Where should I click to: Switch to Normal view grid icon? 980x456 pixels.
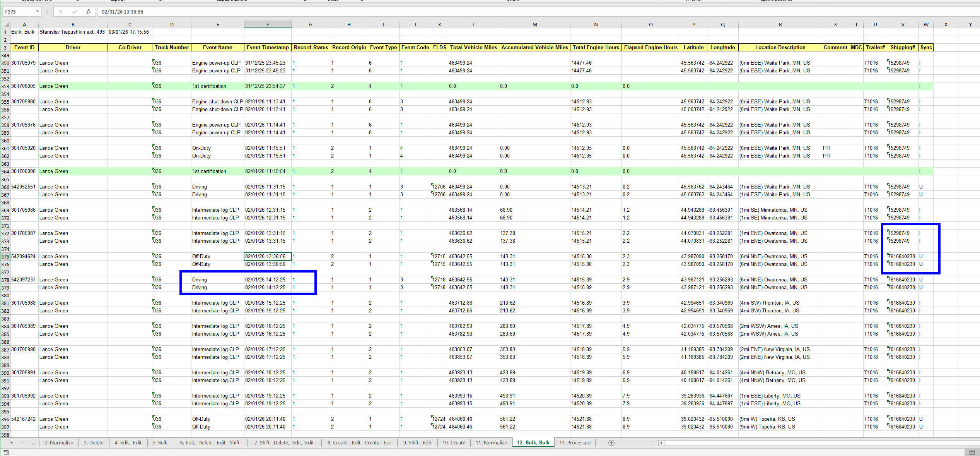[x=971, y=452]
